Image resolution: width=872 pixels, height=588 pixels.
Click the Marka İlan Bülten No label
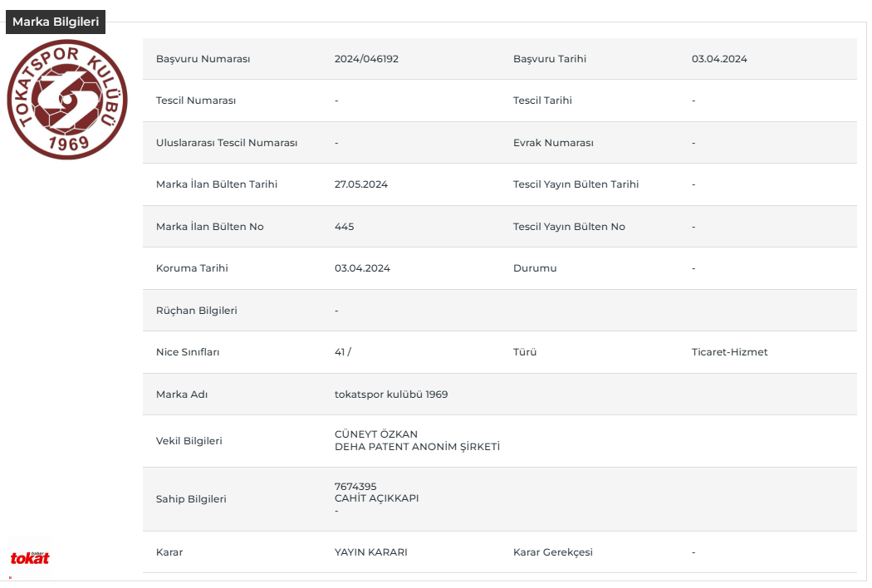click(x=209, y=227)
